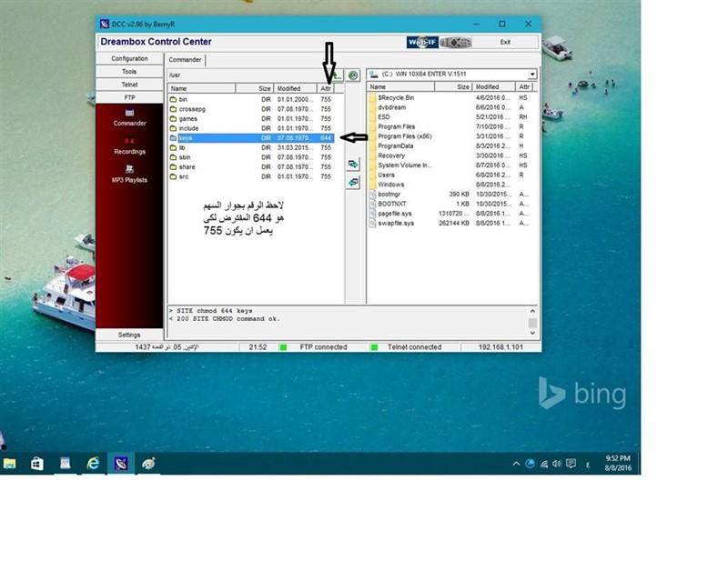Sort remote files by Attr column
This screenshot has height=581, width=728.
[326, 88]
